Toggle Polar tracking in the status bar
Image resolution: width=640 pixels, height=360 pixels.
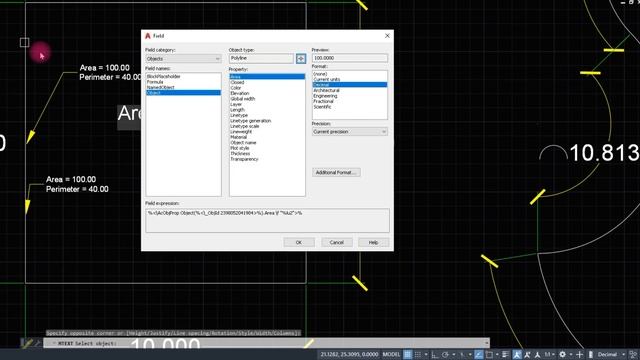pyautogui.click(x=445, y=354)
